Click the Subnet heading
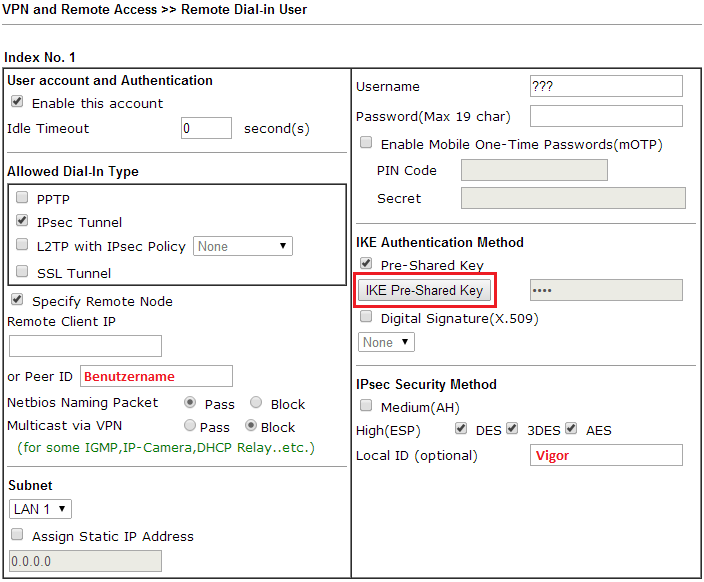 pyautogui.click(x=30, y=485)
